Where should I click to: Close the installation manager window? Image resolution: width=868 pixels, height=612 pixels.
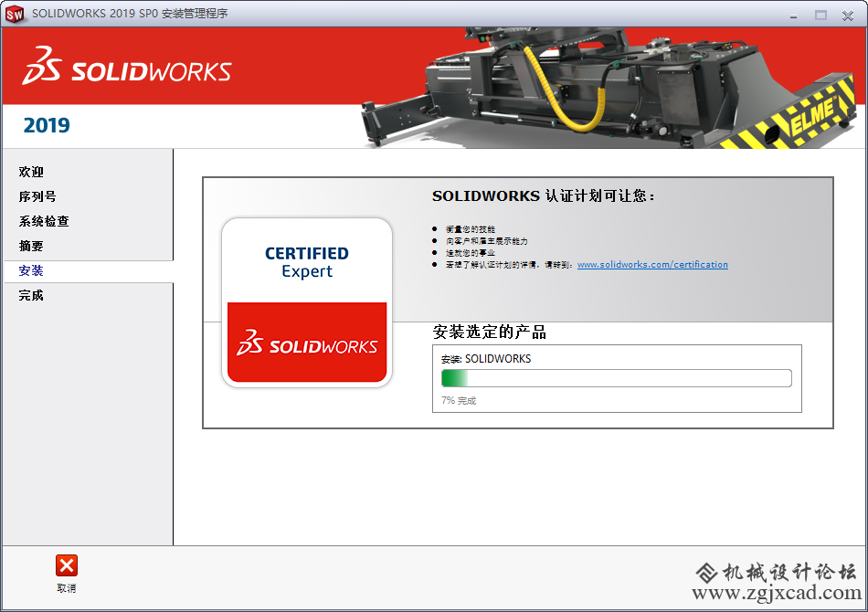coord(848,16)
